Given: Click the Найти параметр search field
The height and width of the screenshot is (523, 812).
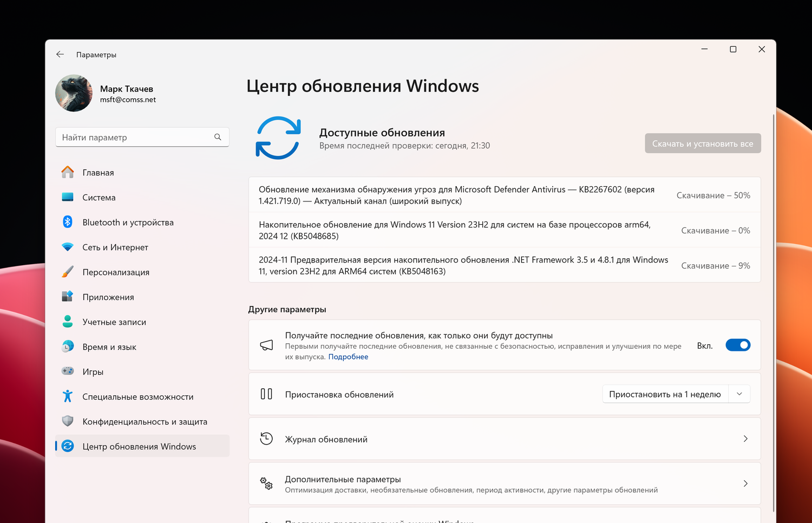Looking at the screenshot, I should pos(135,138).
